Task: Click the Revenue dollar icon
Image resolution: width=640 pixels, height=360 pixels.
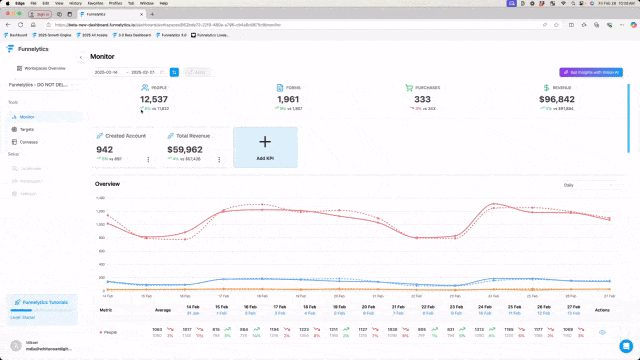Action: click(547, 88)
